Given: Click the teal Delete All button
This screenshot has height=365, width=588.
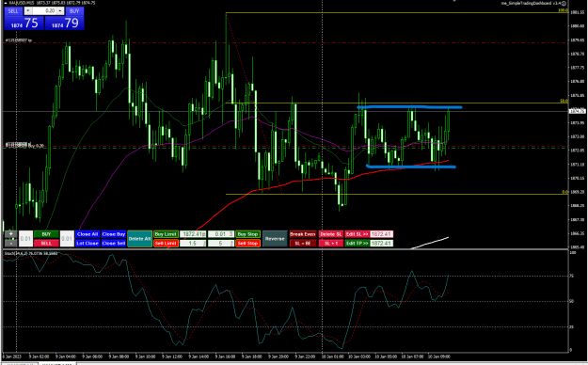Looking at the screenshot, I should 139,239.
